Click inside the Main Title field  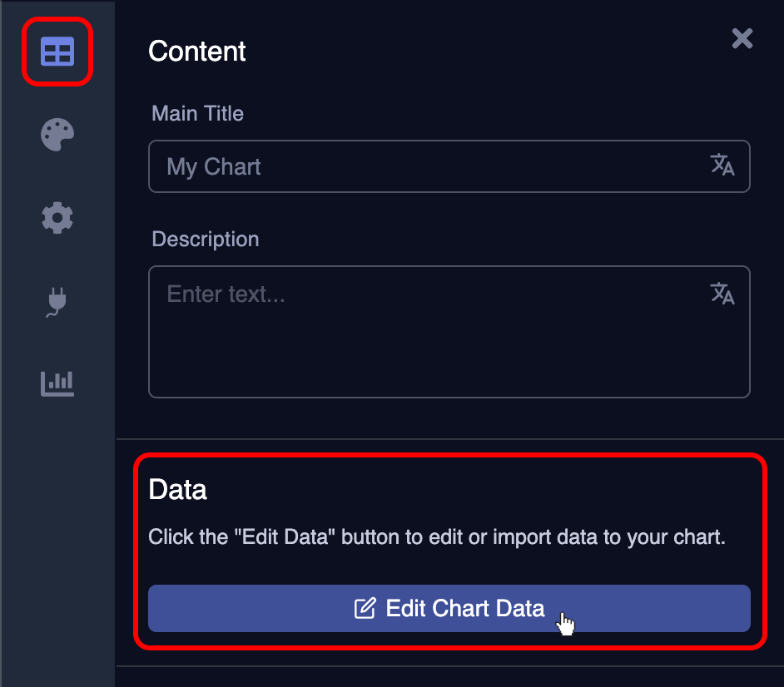(416, 166)
